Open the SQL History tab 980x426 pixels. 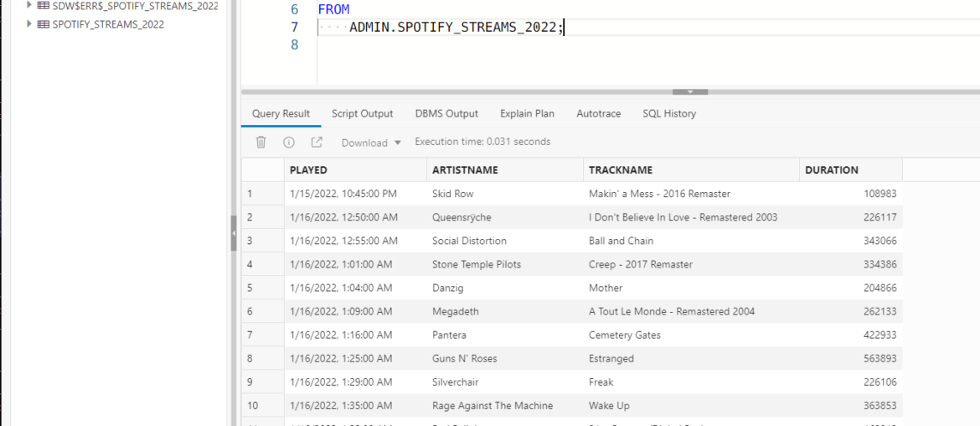(x=669, y=114)
